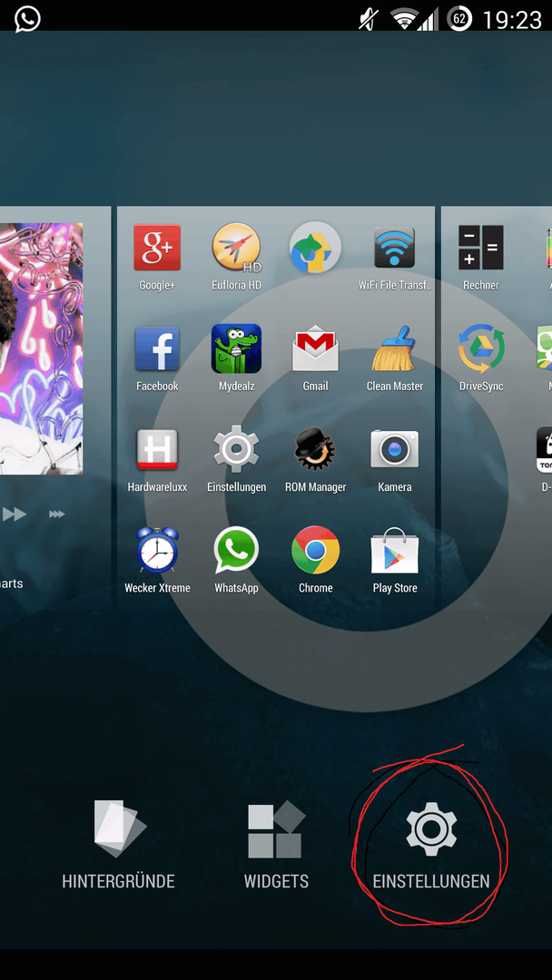This screenshot has height=980, width=552.
Task: Open the Kamera app
Action: coord(394,460)
